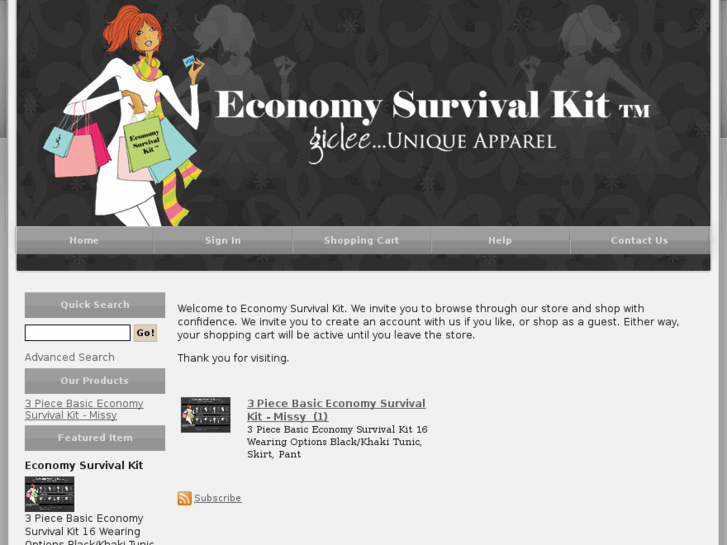Click the Featured Item sidebar header
The height and width of the screenshot is (545, 727).
point(95,438)
